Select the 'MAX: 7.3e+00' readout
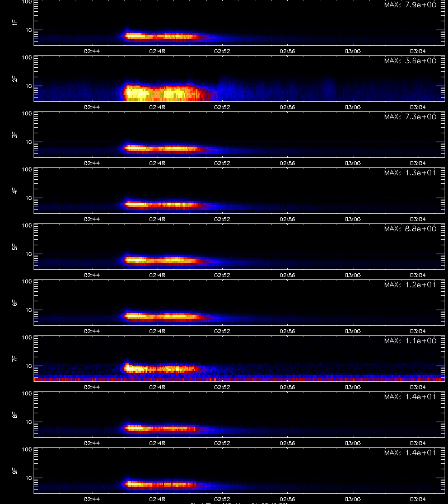Viewport: 448px width, 504px height. (x=410, y=116)
